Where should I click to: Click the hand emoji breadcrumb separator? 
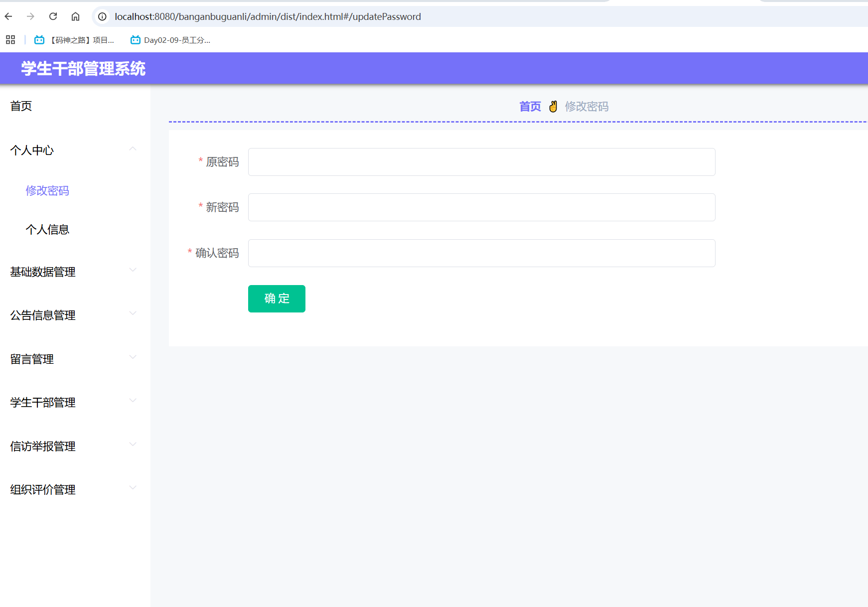pos(553,106)
